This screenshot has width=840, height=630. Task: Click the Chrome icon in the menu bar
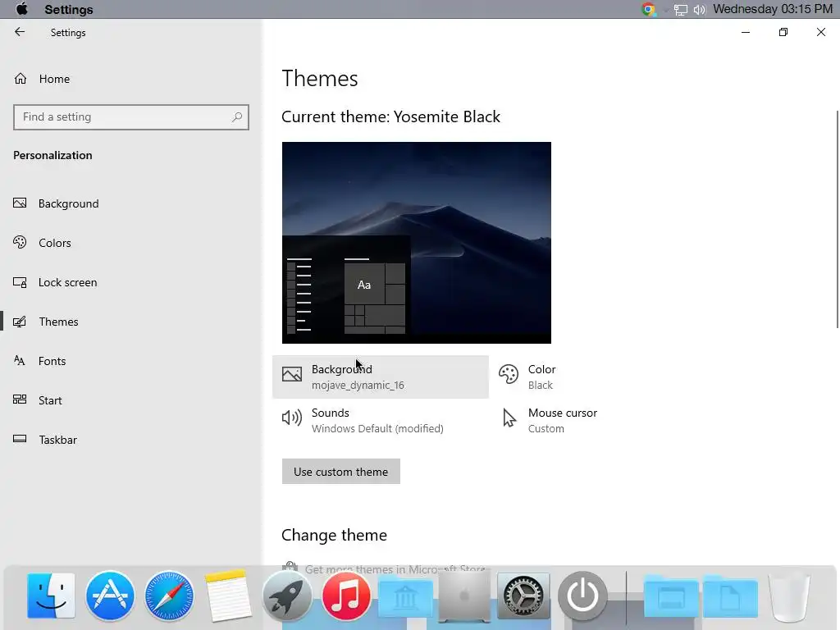pos(648,9)
